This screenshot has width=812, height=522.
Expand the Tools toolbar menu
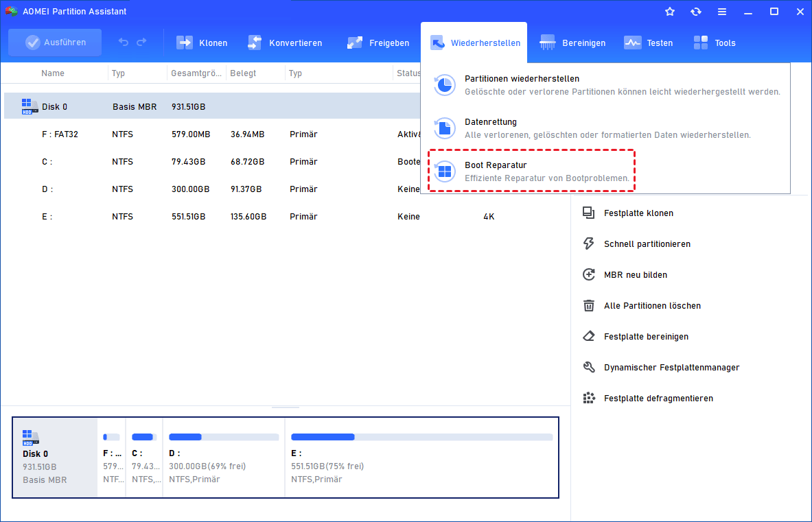click(x=715, y=43)
